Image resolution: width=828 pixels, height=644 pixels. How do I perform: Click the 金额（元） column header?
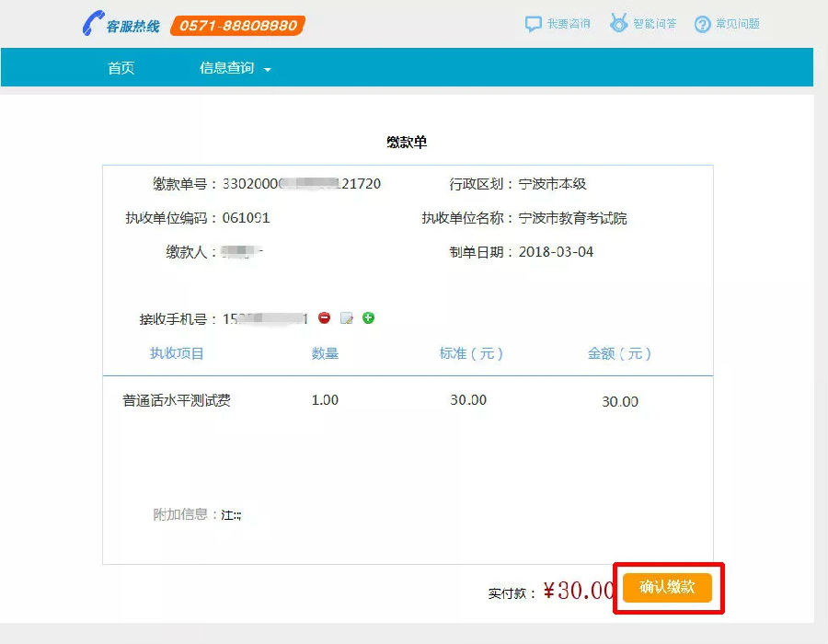619,353
